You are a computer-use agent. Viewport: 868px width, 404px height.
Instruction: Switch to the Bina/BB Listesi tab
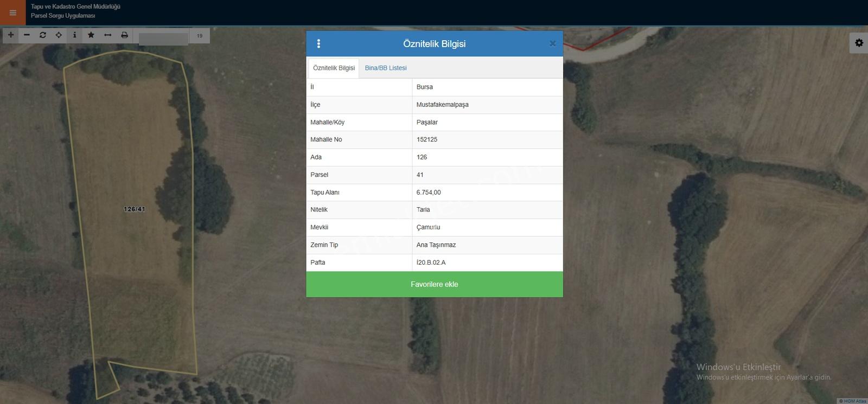point(386,68)
